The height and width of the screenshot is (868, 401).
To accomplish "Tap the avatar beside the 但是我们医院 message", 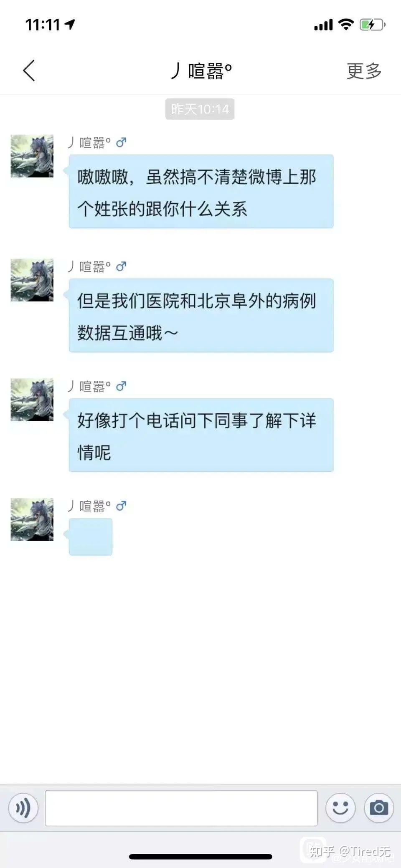I will 32,280.
